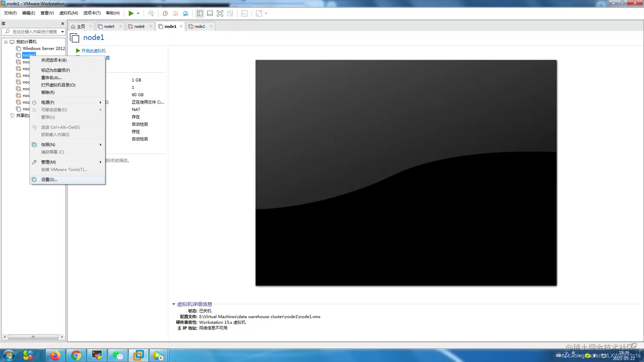Viewport: 644px width, 362px height.
Task: Click the stretch guest display icon
Action: pos(259,14)
